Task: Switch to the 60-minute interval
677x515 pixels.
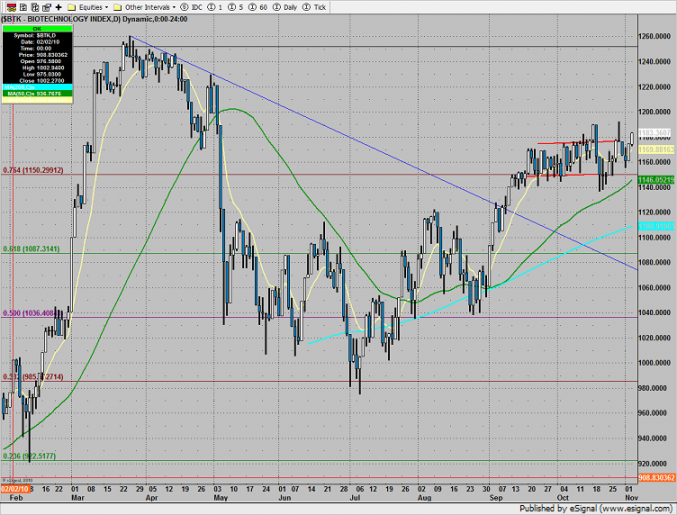Action: click(258, 7)
